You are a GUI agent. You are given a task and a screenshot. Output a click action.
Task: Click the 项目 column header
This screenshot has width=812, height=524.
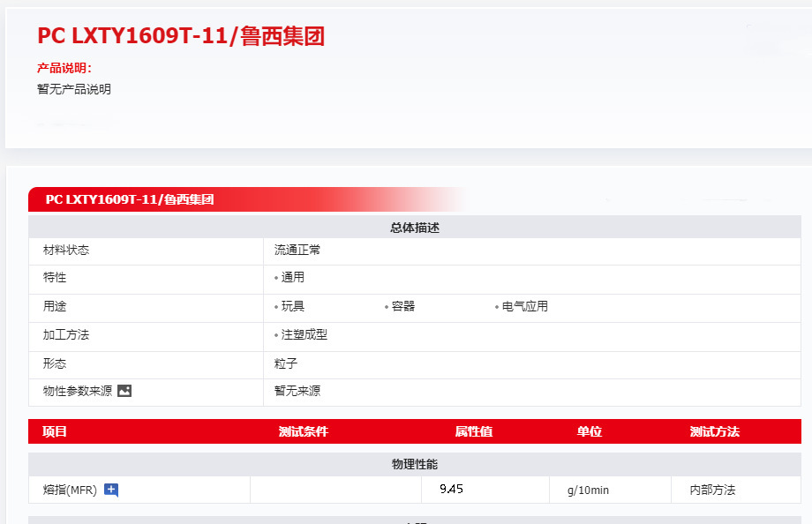[x=55, y=431]
